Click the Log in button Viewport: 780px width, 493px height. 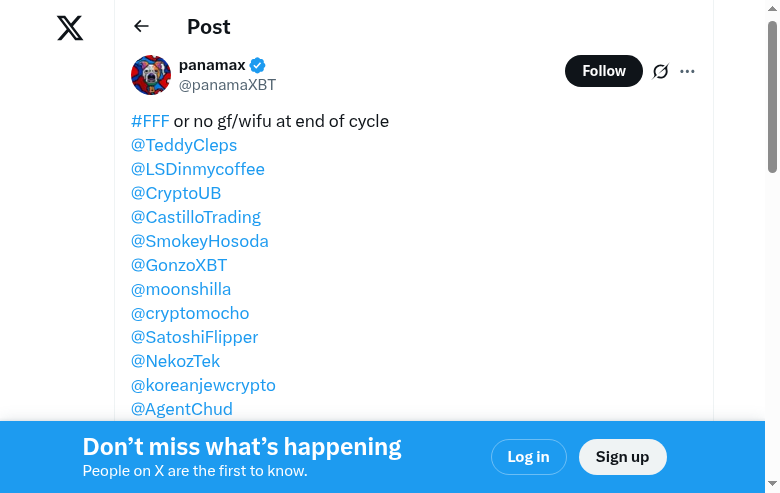[x=528, y=457]
